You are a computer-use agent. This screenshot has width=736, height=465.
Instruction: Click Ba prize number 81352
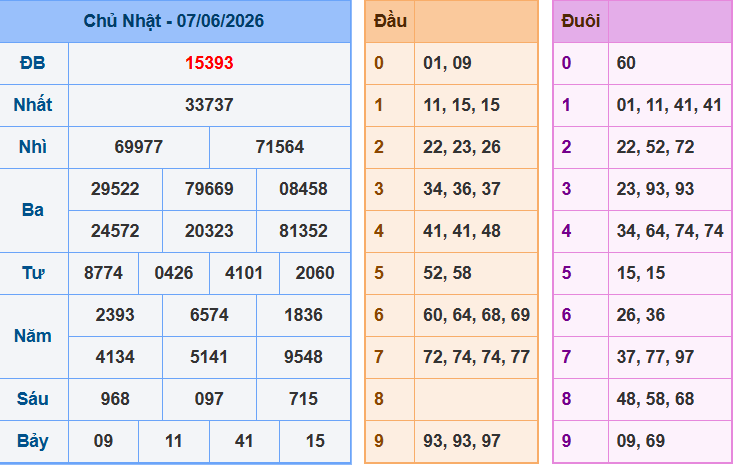[x=303, y=231]
